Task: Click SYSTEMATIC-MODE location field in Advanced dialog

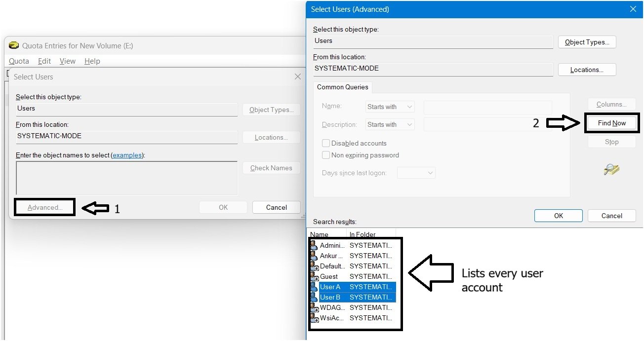Action: pos(433,69)
